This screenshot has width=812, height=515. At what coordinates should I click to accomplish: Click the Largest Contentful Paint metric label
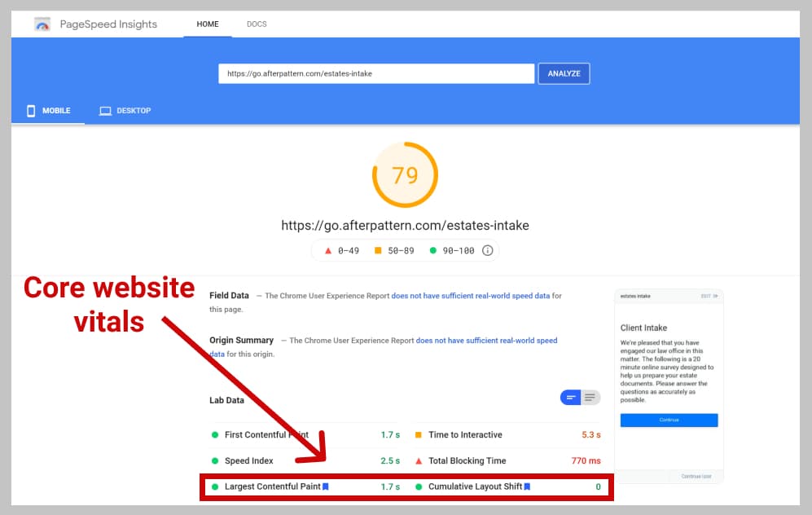(272, 486)
